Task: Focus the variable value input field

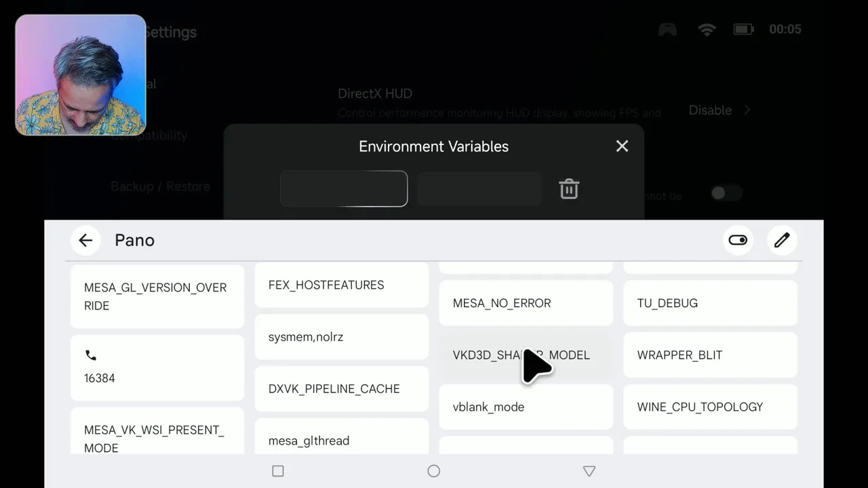Action: click(479, 188)
